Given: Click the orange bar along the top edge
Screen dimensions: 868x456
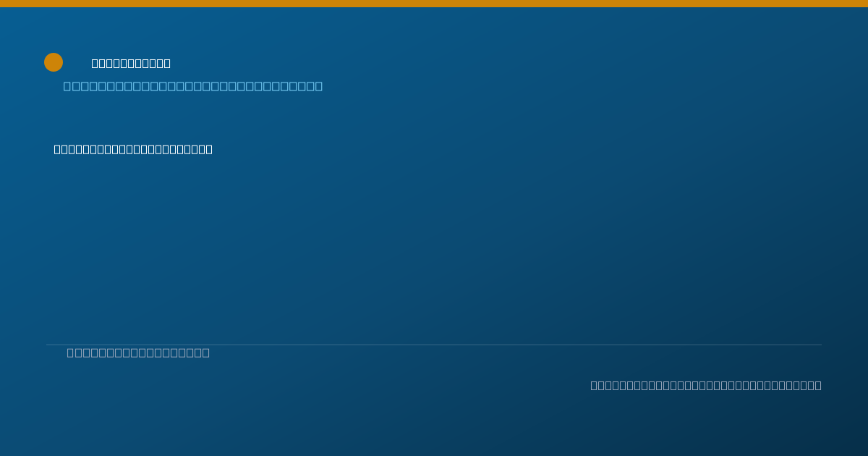Looking at the screenshot, I should 434,4.
